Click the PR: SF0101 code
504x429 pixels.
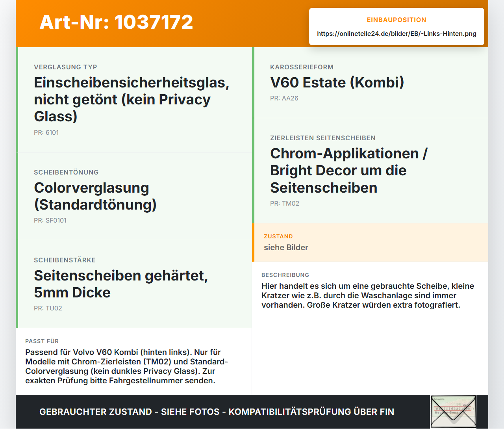point(50,220)
